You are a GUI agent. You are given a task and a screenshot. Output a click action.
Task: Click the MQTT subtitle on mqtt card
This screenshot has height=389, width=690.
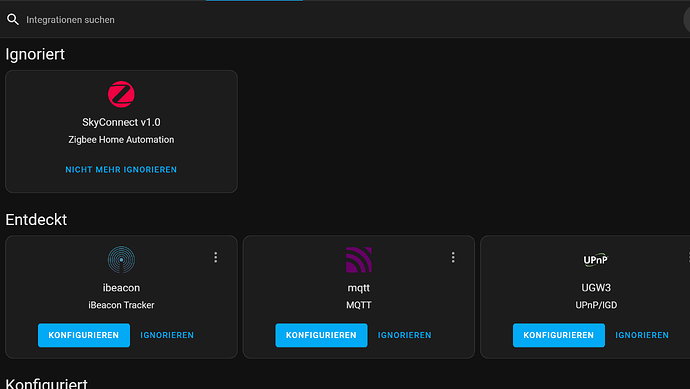tap(359, 305)
